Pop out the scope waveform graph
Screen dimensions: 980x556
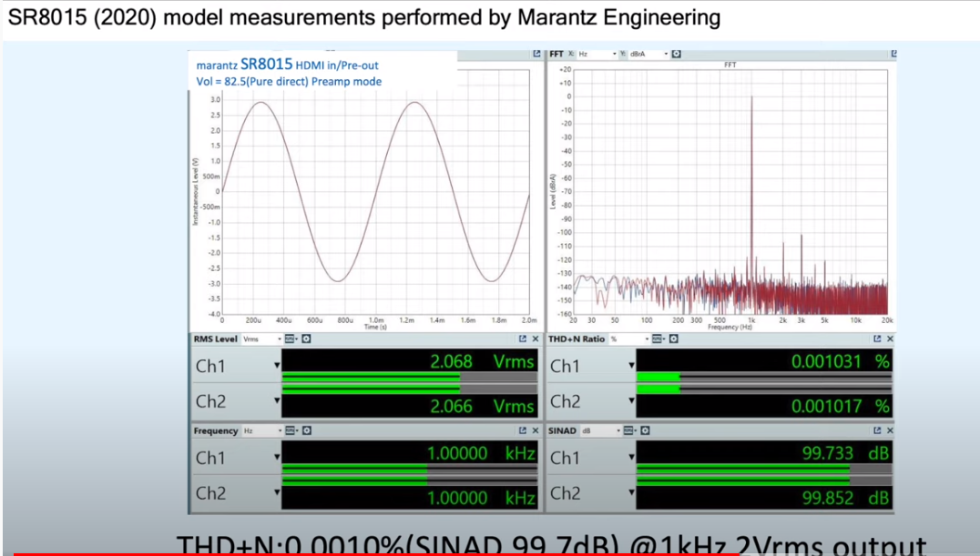(536, 55)
